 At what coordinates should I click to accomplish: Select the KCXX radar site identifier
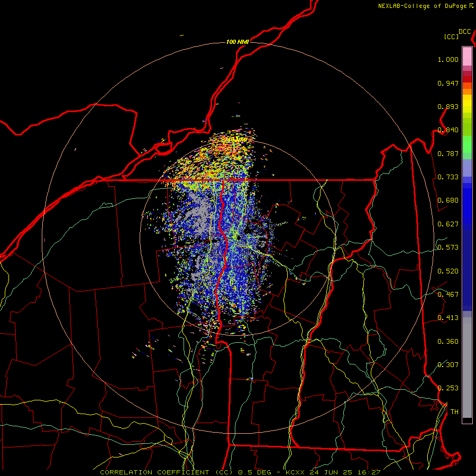(x=295, y=472)
